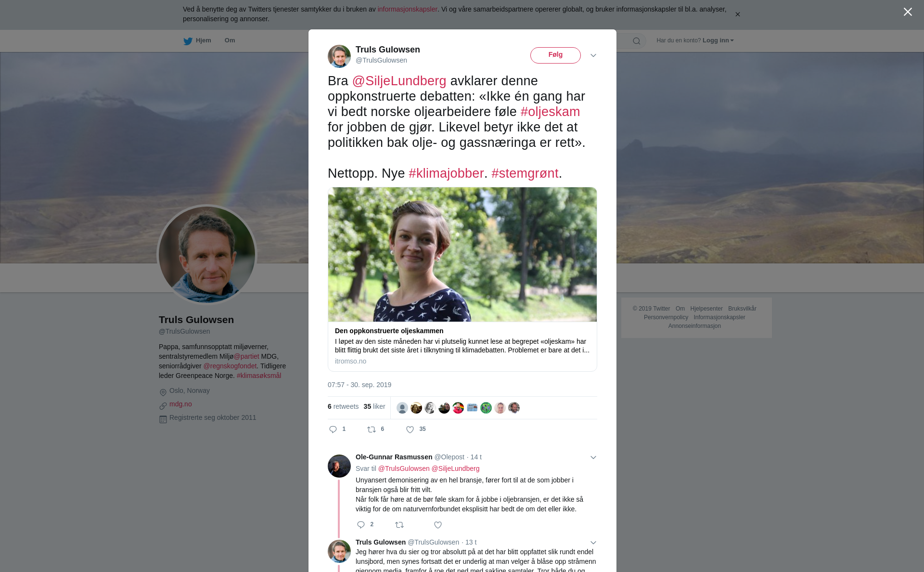Retweet the main tweet via retweet icon
924x572 pixels.
tap(372, 429)
